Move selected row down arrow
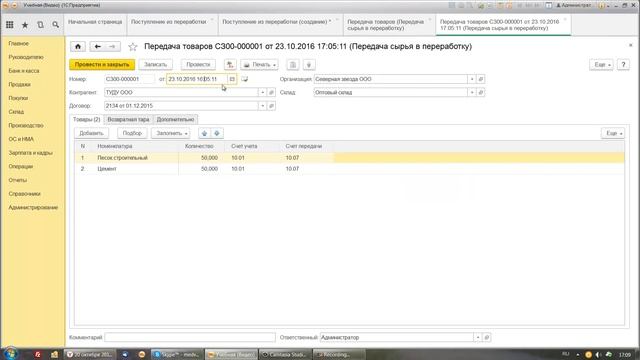640x360 pixels. pyautogui.click(x=217, y=133)
